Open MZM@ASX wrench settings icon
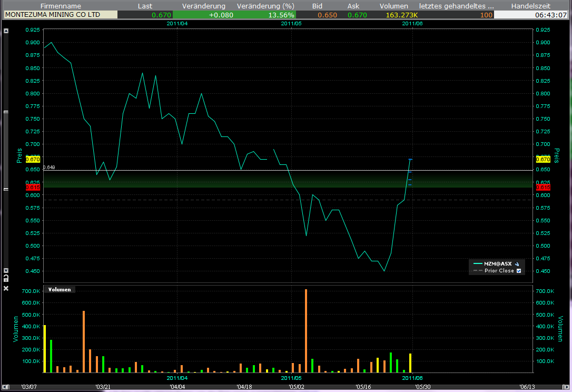This screenshot has width=572, height=392. pyautogui.click(x=517, y=263)
